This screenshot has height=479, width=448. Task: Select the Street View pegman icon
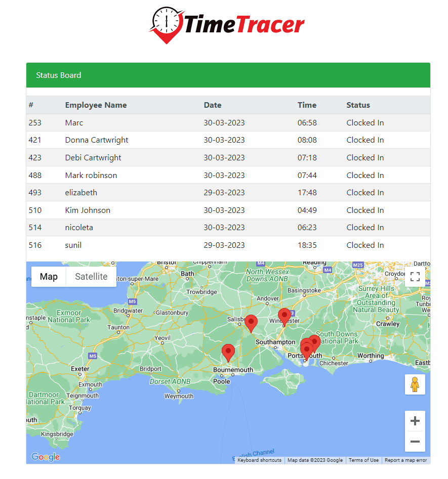click(415, 384)
